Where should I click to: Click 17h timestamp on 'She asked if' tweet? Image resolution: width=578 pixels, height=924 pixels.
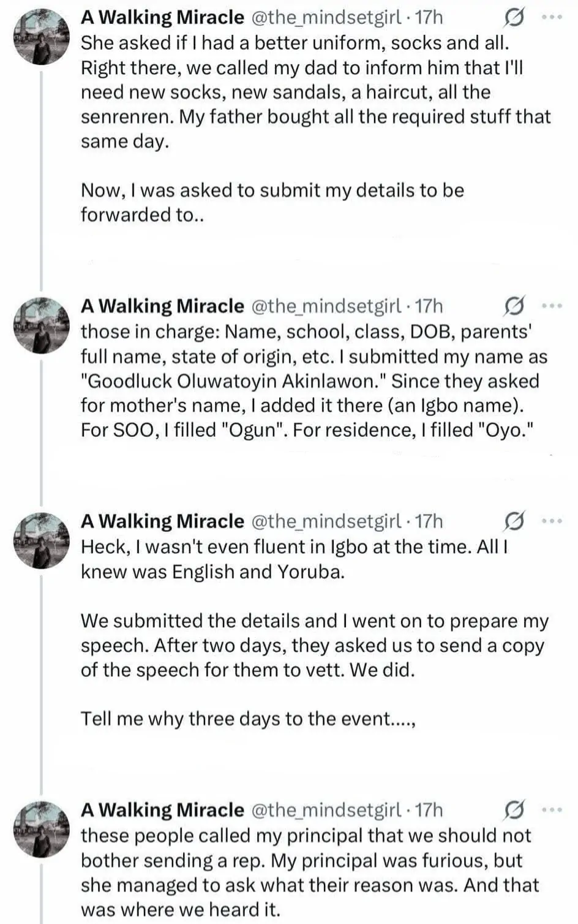[428, 18]
